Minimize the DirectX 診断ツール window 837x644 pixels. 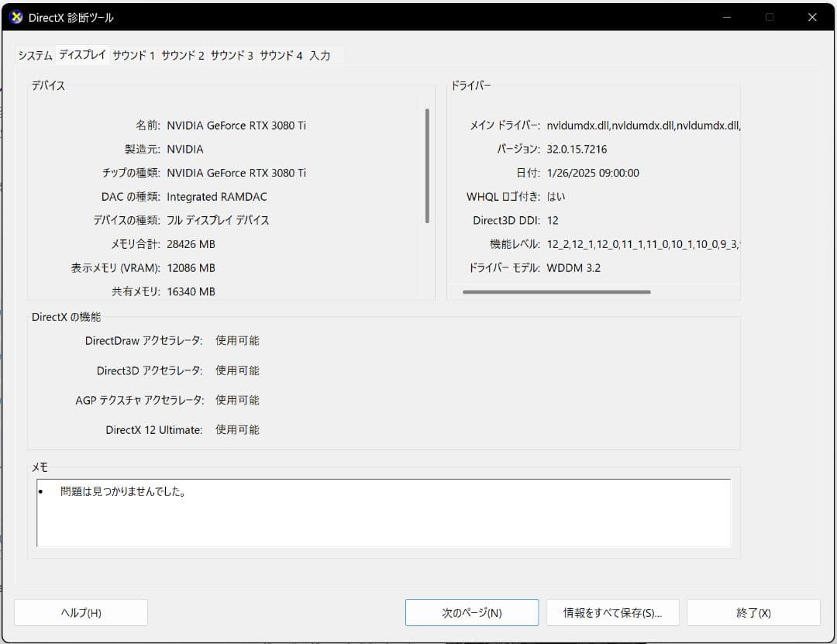click(726, 16)
